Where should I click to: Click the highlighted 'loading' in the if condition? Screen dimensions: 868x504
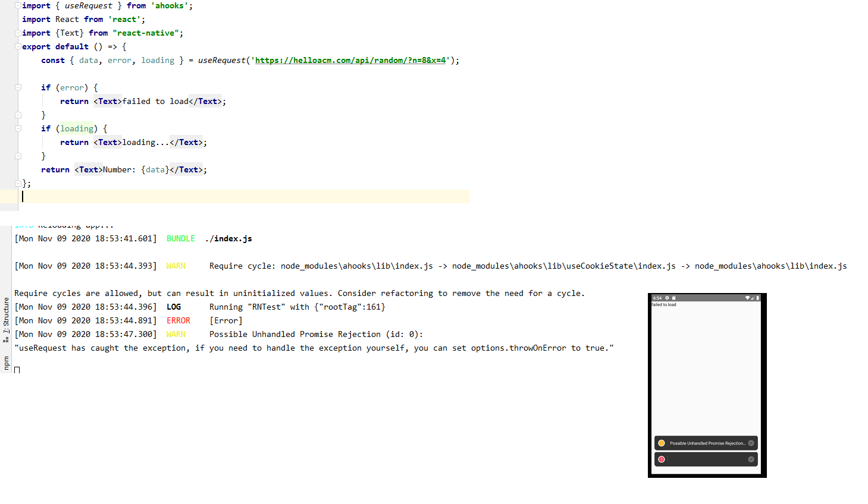point(77,128)
